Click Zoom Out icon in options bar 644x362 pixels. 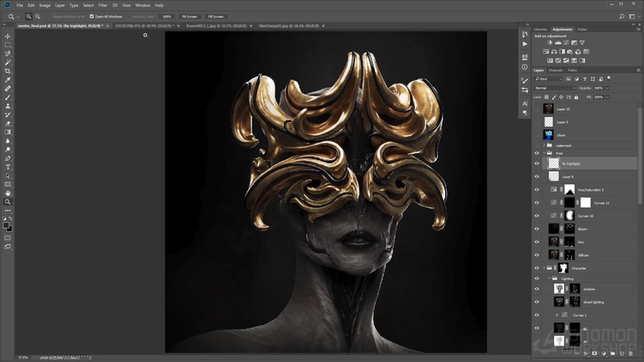point(37,17)
